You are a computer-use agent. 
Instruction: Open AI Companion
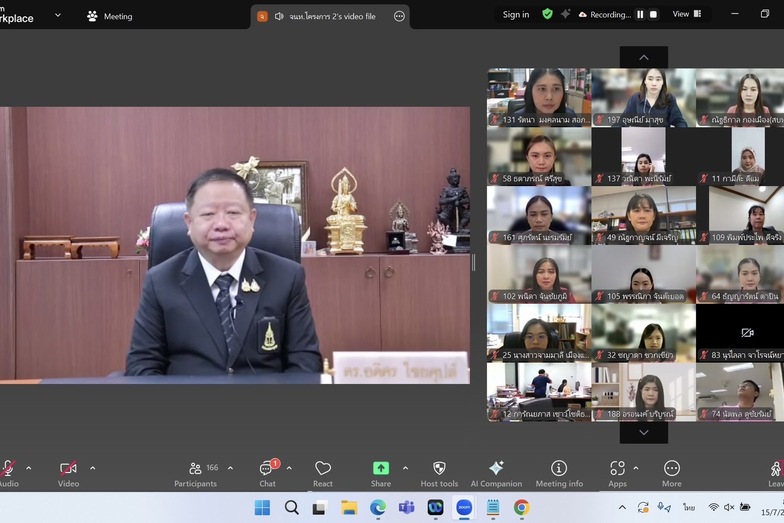point(496,473)
